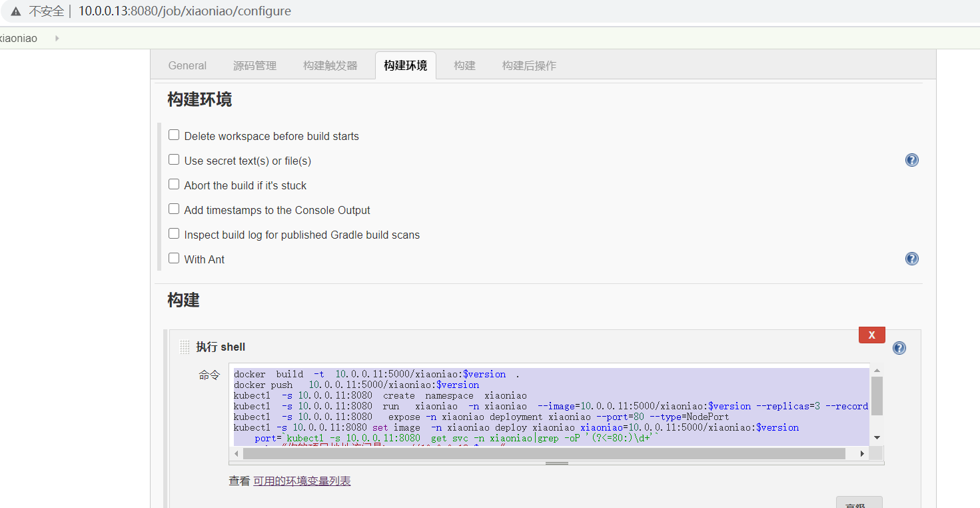Screen dimensions: 980x508
Task: Check Inspect build log for Gradle scans
Action: coord(174,234)
